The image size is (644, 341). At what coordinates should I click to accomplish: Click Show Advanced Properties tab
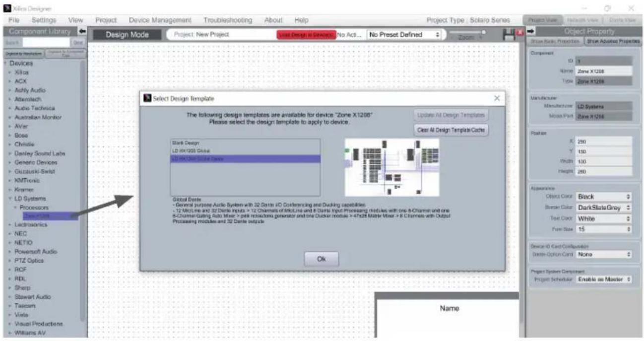pyautogui.click(x=613, y=41)
